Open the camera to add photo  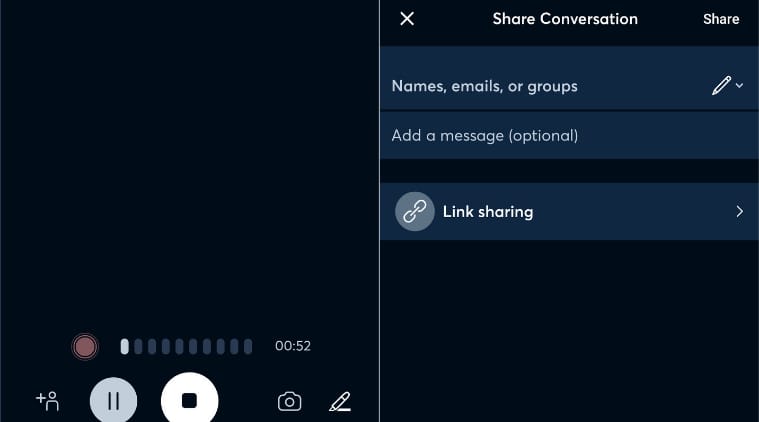tap(289, 401)
